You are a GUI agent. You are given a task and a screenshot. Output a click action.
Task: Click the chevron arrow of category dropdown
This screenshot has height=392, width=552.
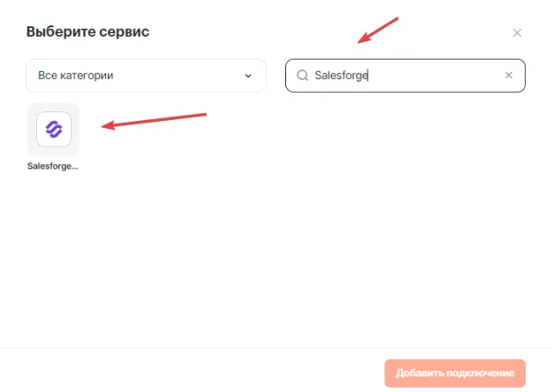(x=247, y=75)
